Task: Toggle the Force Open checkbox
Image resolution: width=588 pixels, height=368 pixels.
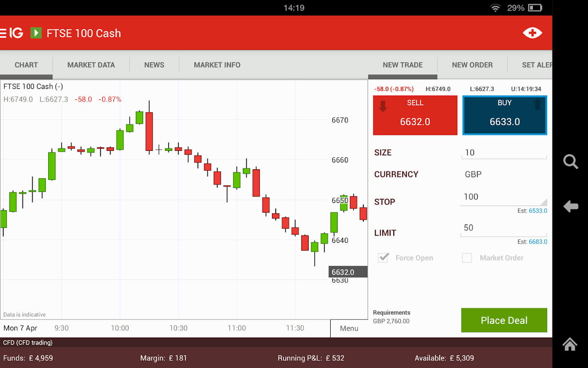Action: pyautogui.click(x=383, y=258)
